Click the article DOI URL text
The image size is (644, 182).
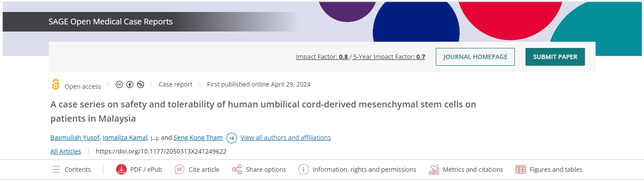coord(161,151)
